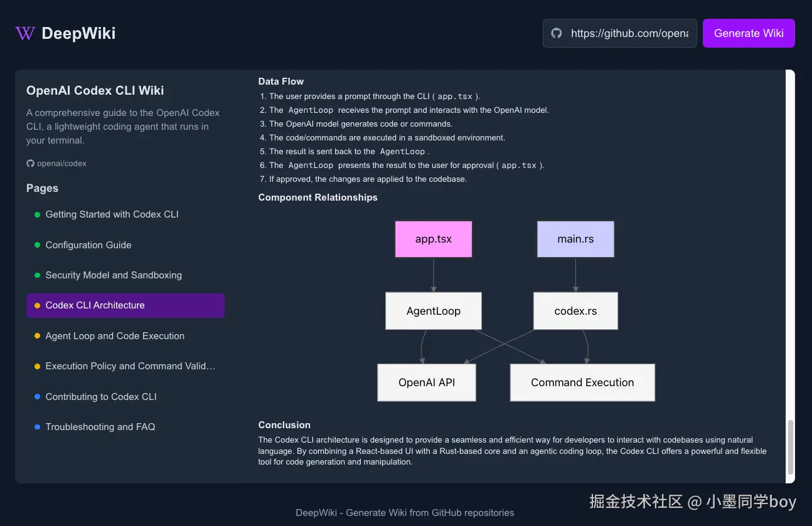Click the Conclusion heading
Viewport: 812px width, 526px height.
(284, 425)
